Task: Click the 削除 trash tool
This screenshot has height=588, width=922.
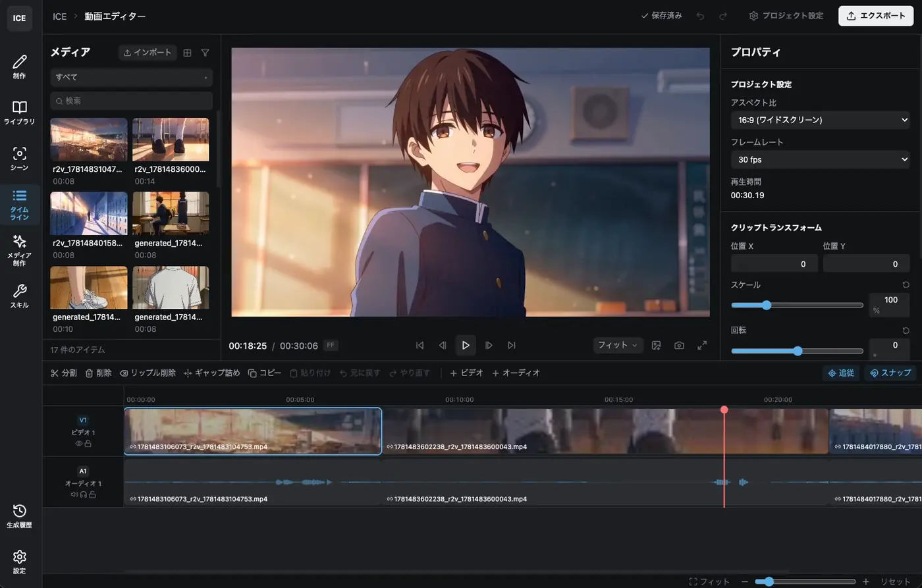Action: [98, 373]
